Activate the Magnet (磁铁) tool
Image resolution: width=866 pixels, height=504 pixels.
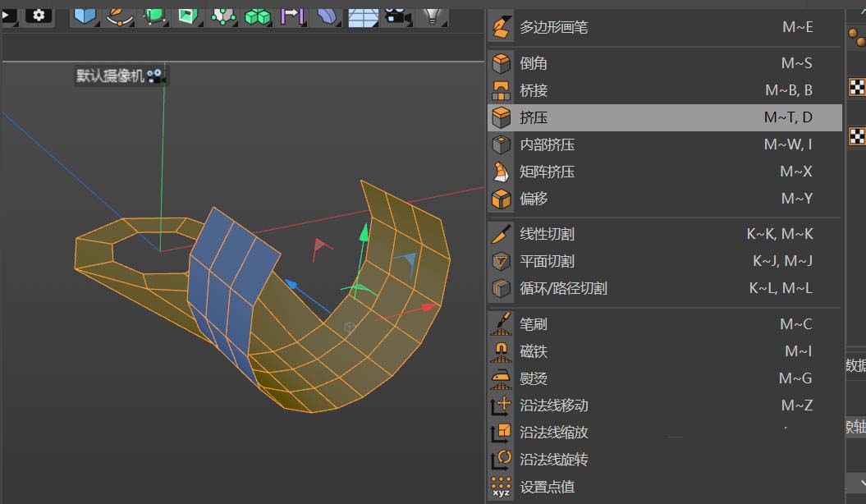[534, 351]
